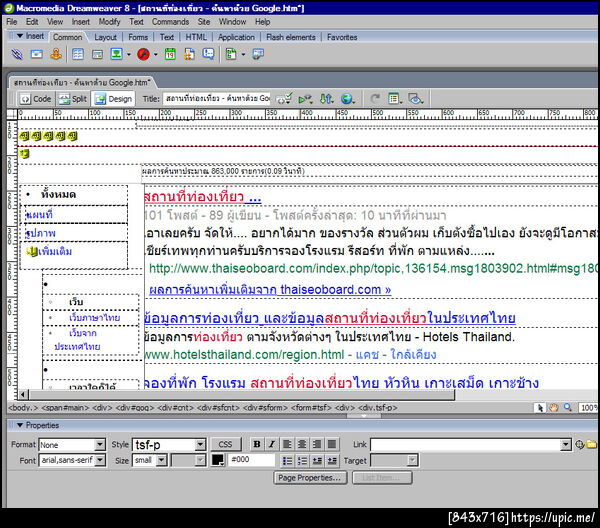Screen dimensions: 600x528
Task: Open View Options icon
Action: tap(395, 99)
